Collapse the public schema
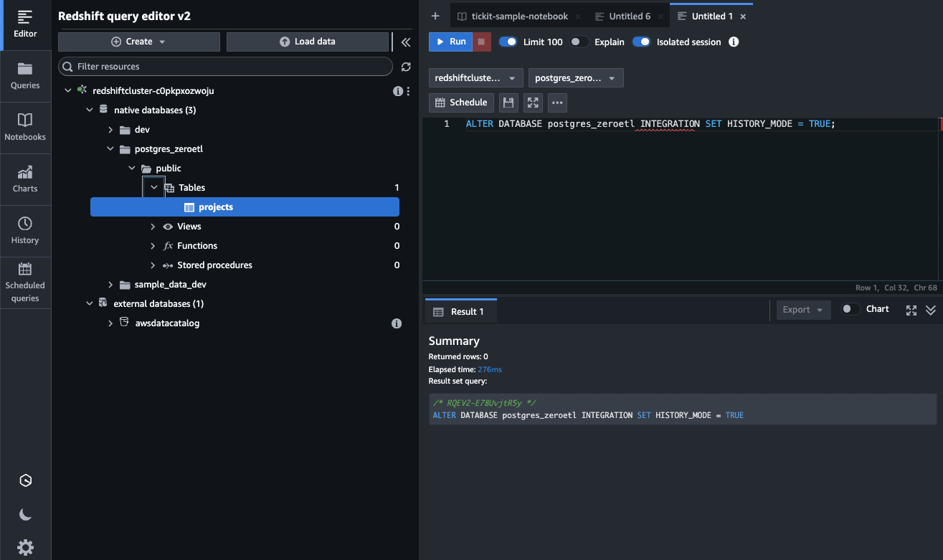The height and width of the screenshot is (560, 943). pos(132,169)
